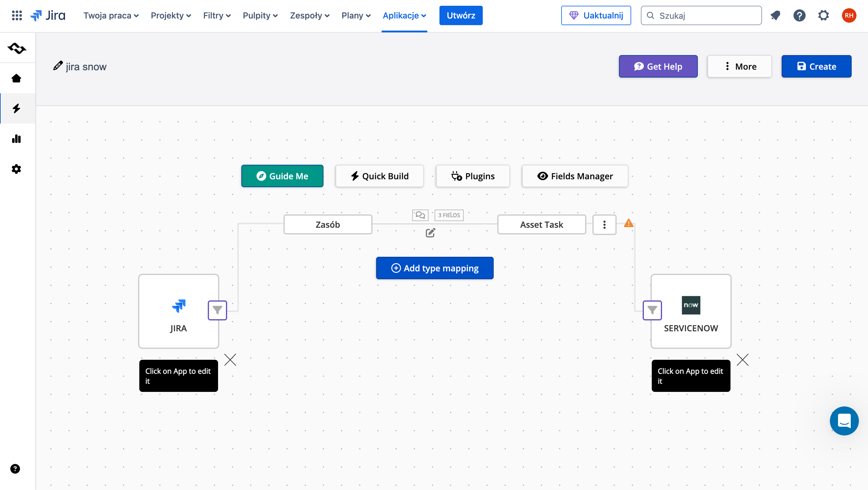Click the edit mapping pencil icon below the line

click(x=431, y=233)
